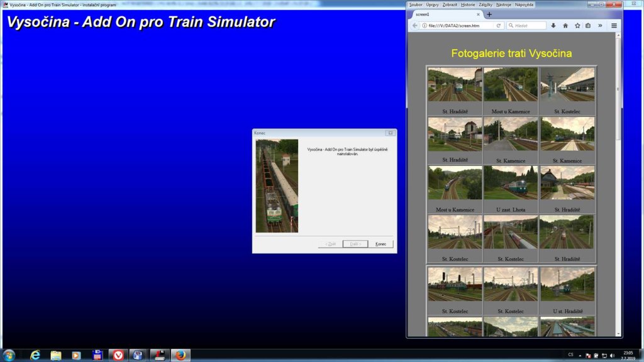The image size is (644, 362).
Task: Click the scrollbar down arrow in Firefox
Action: [618, 334]
